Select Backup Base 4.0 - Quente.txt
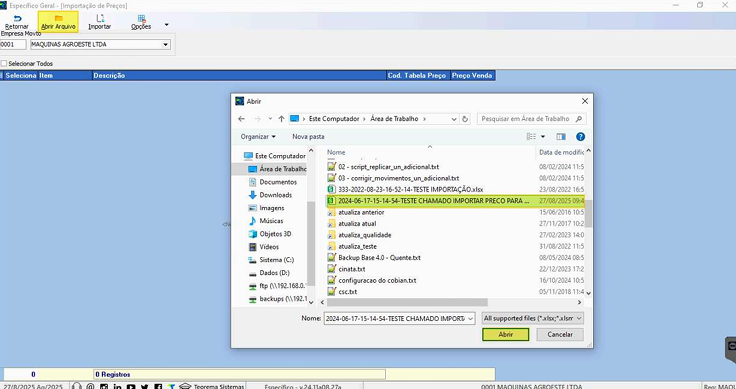Image resolution: width=736 pixels, height=389 pixels. tap(374, 258)
